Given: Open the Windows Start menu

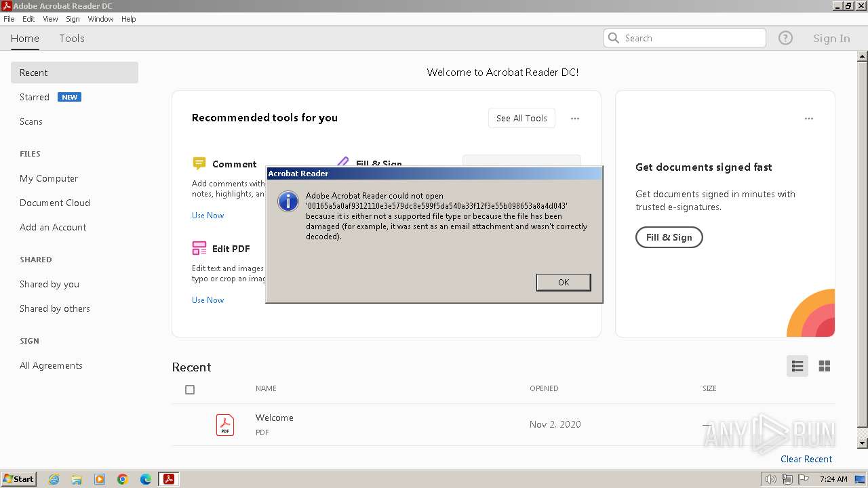Looking at the screenshot, I should (x=19, y=479).
